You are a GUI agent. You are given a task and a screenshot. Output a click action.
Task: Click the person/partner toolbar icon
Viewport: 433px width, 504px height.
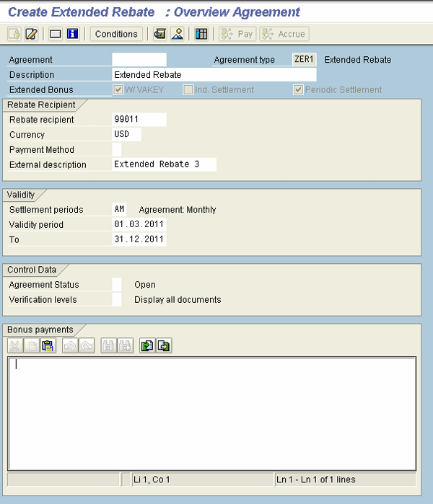tap(177, 34)
